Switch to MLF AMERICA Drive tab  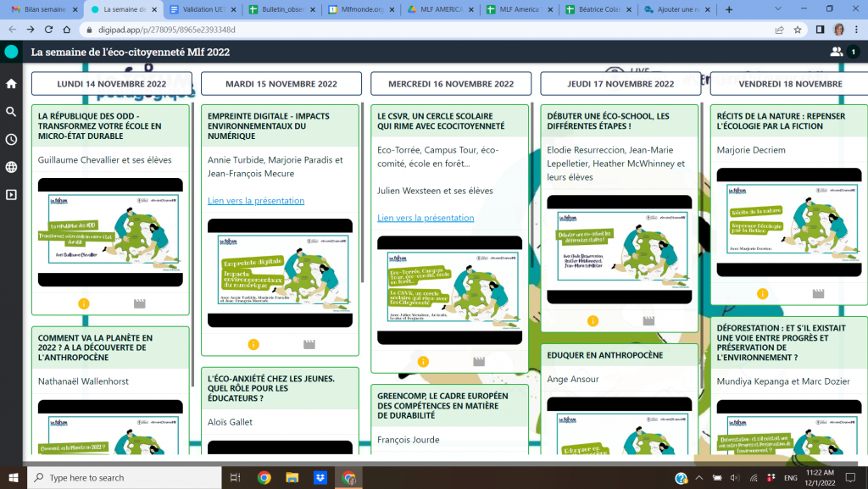[x=439, y=9]
